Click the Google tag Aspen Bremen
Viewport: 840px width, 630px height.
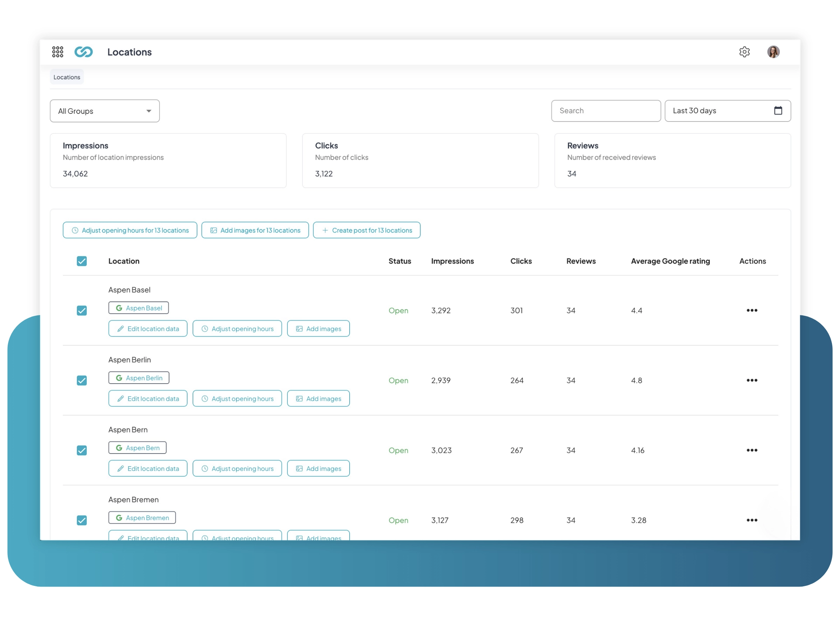pos(142,517)
